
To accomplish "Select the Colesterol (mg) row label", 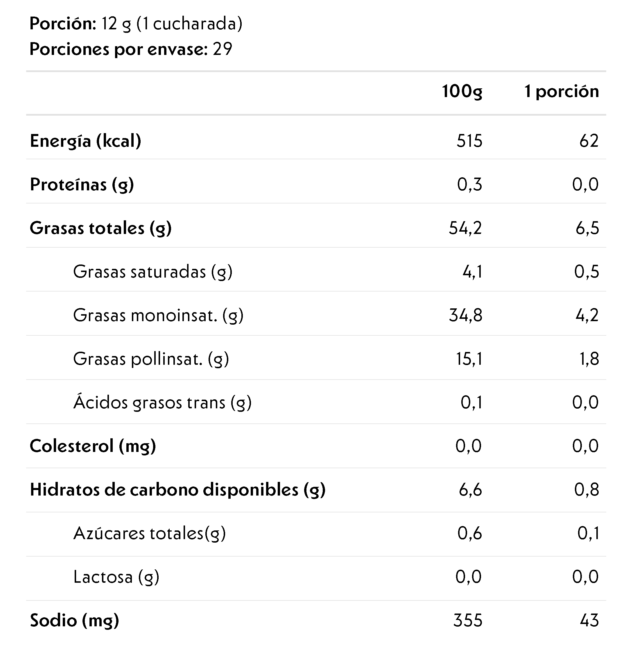I will (x=93, y=446).
